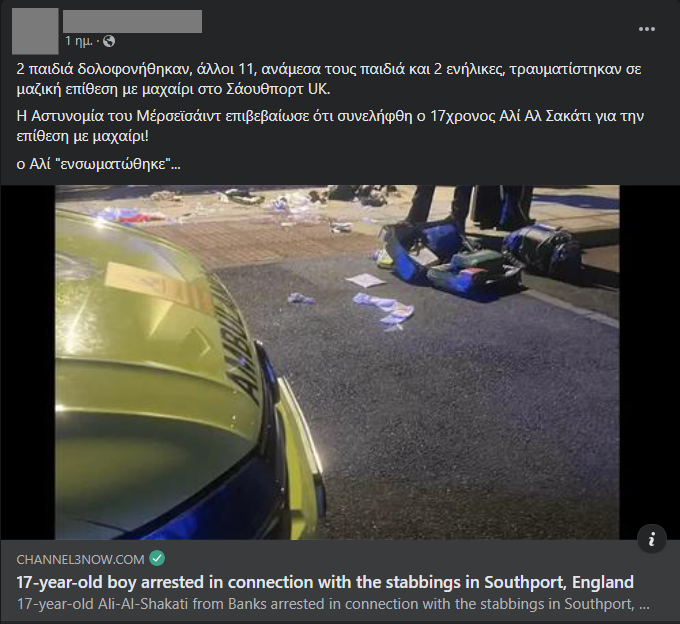Click the black bar left of the photo
Screen dimensions: 680x624
28,362
